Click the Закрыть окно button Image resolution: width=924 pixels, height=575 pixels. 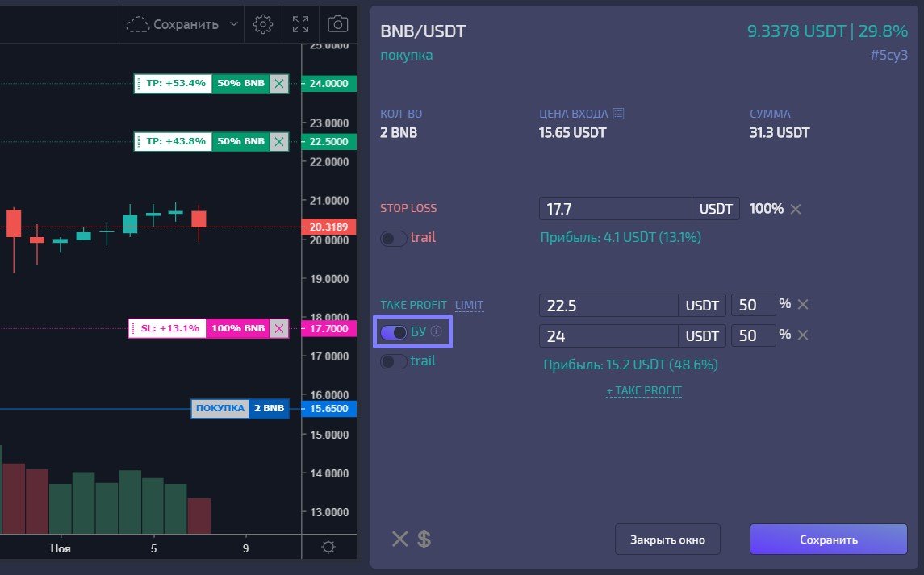667,539
